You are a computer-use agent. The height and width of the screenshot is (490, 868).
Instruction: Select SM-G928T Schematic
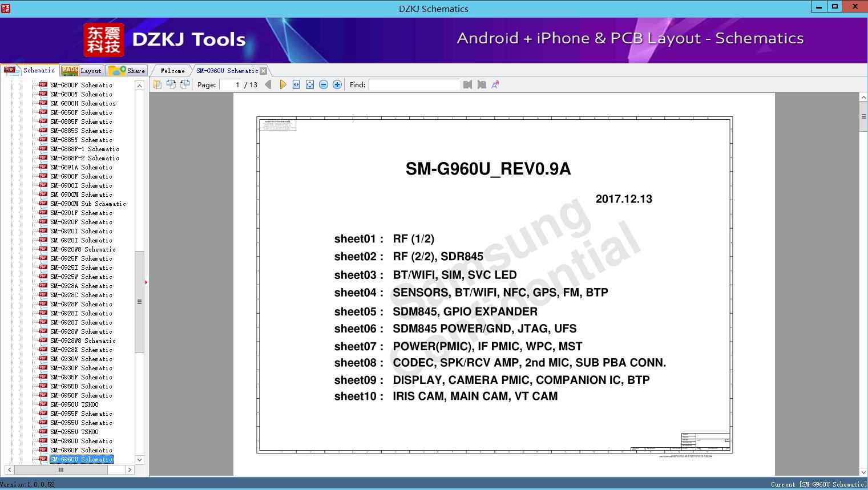81,322
